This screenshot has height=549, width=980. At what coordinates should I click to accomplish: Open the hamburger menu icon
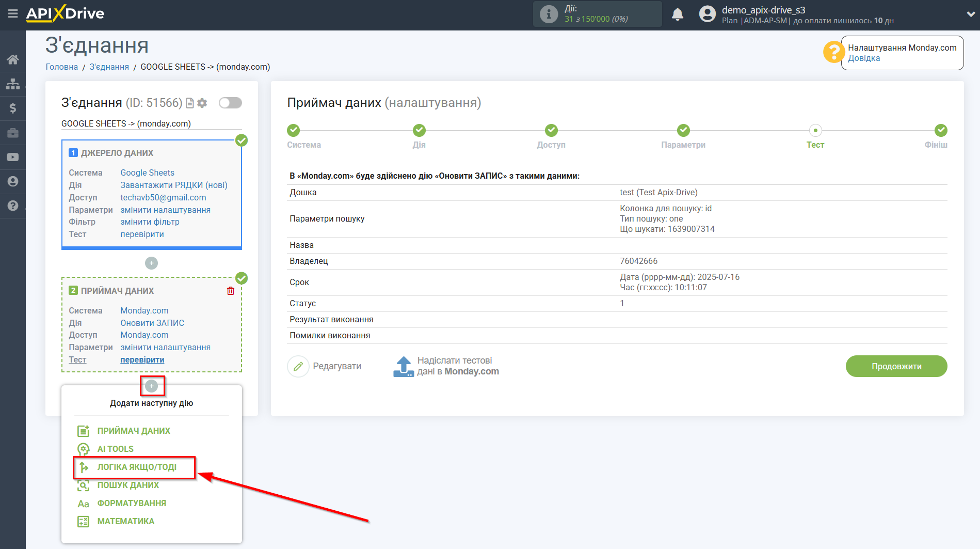(x=13, y=14)
